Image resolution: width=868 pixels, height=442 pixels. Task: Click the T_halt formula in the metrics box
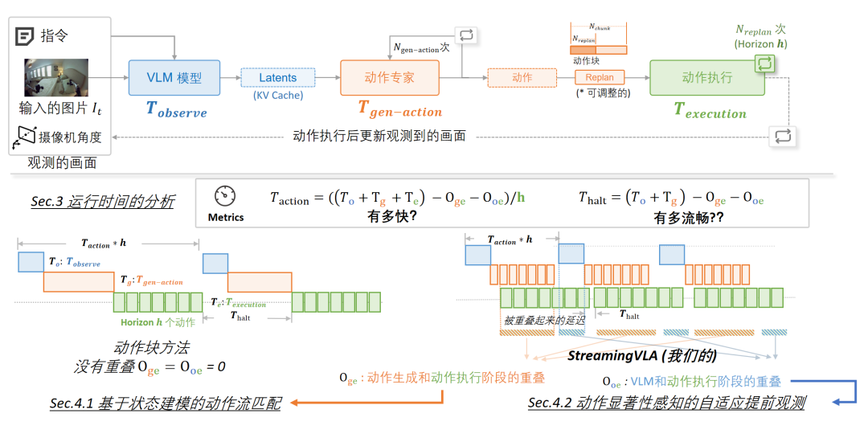(x=671, y=198)
